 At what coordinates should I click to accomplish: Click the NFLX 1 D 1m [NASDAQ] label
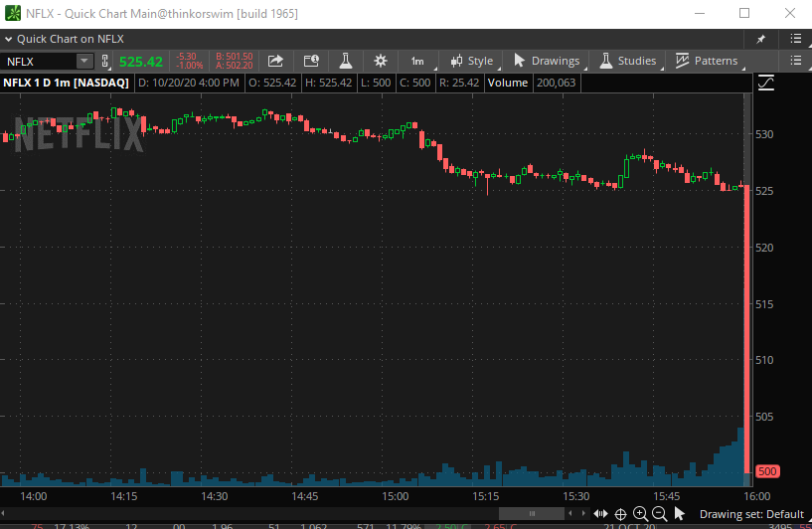coord(66,83)
